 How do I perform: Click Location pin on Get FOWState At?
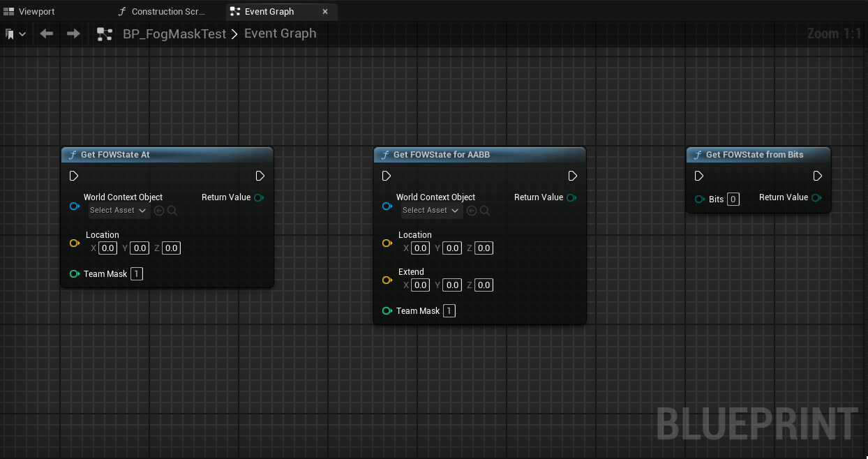click(x=75, y=243)
